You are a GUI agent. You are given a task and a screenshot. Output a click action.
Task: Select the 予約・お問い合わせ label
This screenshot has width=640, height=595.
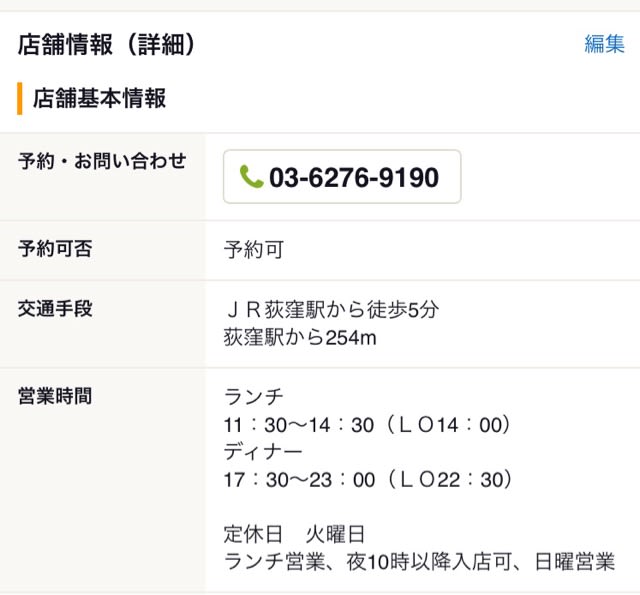coord(102,161)
